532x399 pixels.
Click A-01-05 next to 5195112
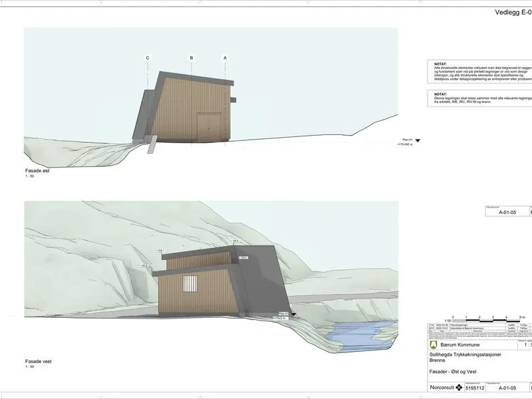pos(507,388)
